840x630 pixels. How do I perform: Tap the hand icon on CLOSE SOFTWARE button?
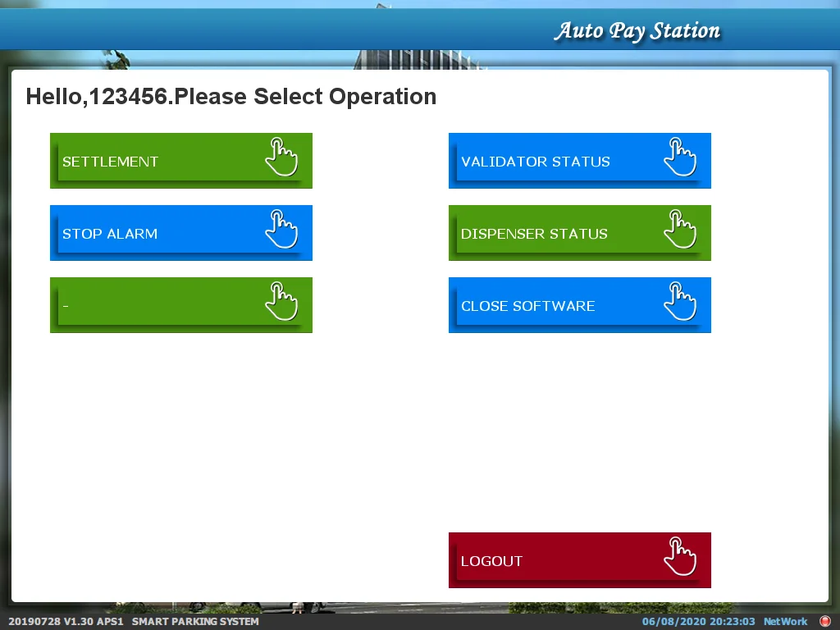680,302
